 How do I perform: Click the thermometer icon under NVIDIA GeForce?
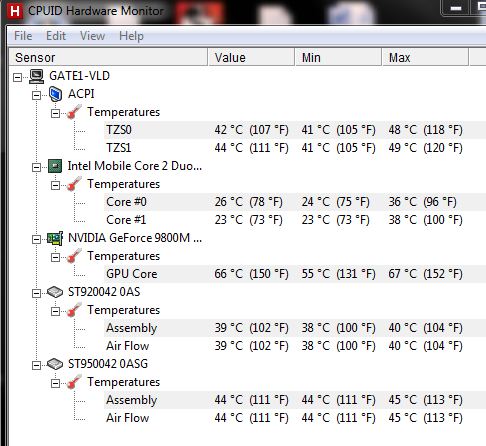74,256
